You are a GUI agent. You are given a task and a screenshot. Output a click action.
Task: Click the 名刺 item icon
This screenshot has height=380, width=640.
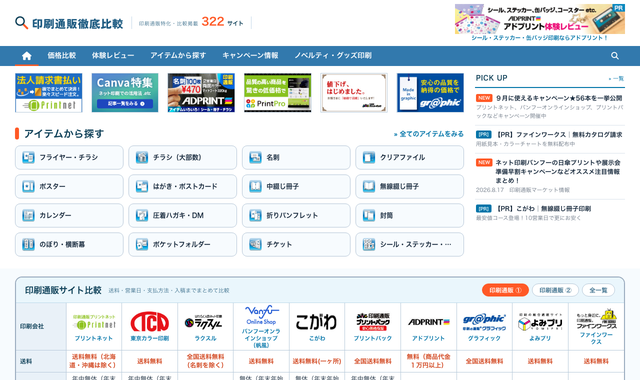point(255,157)
